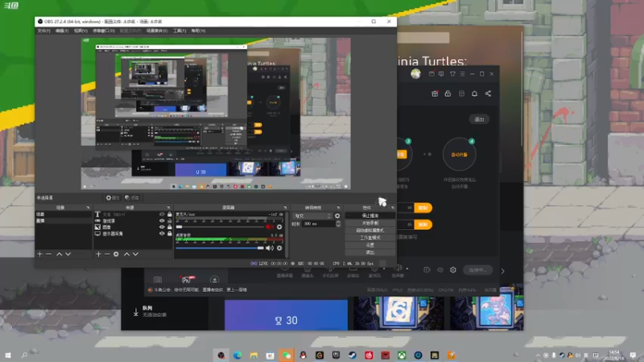Open the 队列 download queue icon
The image size is (644, 362).
(136, 312)
